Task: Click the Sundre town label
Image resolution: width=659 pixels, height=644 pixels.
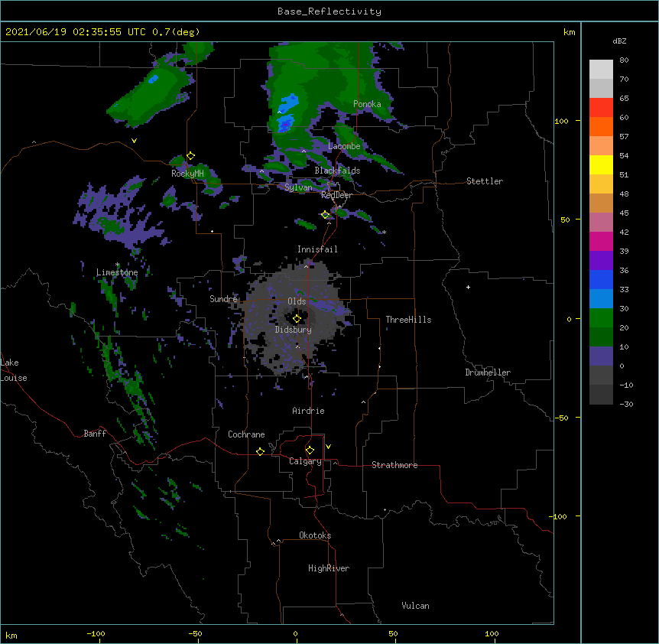Action: point(223,299)
